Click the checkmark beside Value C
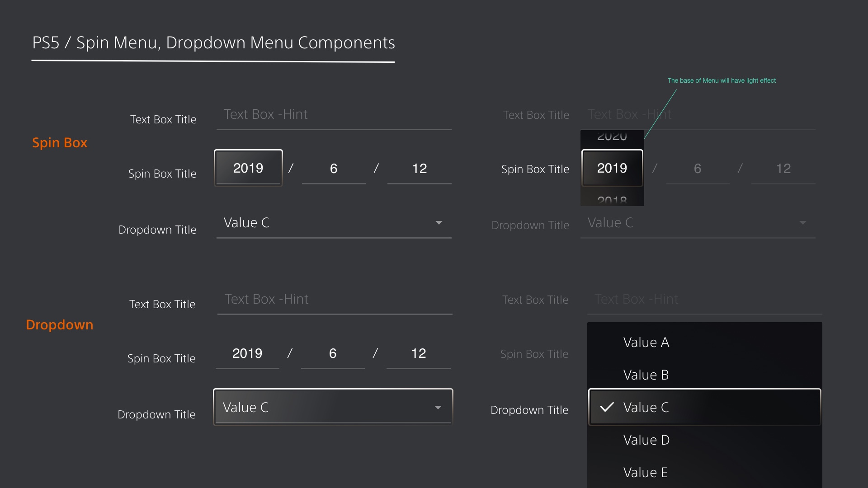Screen dimensions: 868x488 (x=607, y=407)
